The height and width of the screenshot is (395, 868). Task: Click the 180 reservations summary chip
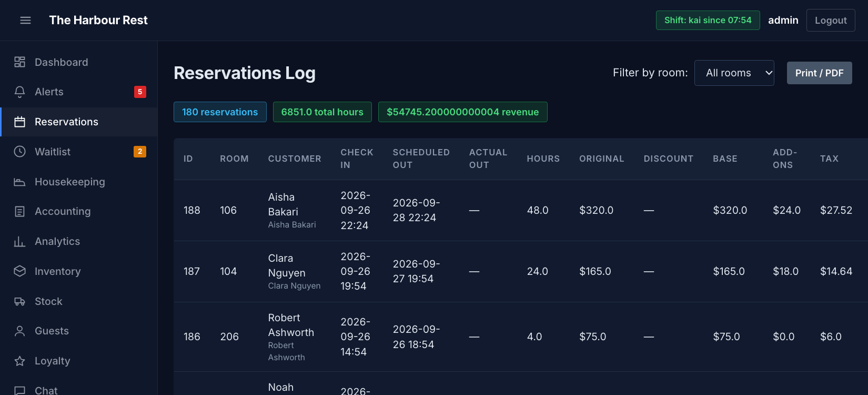coord(220,112)
